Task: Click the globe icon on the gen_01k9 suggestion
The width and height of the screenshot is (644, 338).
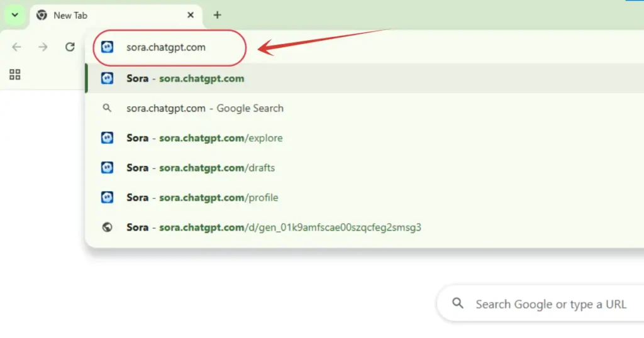Action: (x=108, y=227)
